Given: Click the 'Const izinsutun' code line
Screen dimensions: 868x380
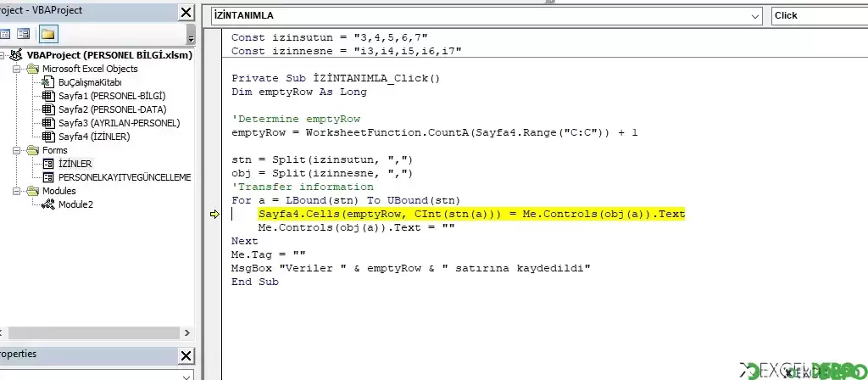Looking at the screenshot, I should (x=330, y=37).
